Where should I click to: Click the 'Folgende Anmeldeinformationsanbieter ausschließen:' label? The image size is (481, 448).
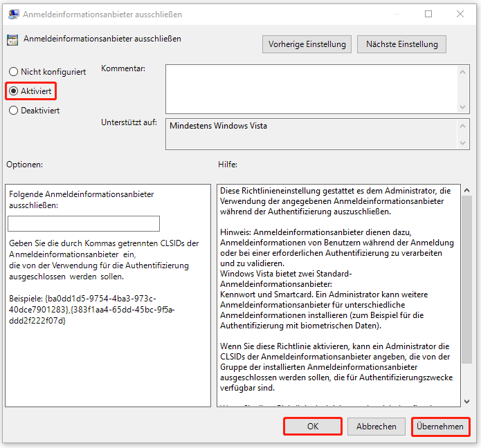pyautogui.click(x=81, y=200)
